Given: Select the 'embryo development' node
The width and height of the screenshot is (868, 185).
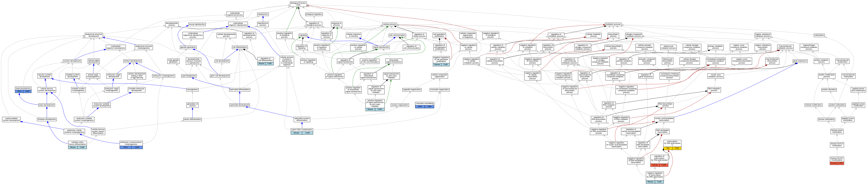Looking at the screenshot, I should pos(132,61).
